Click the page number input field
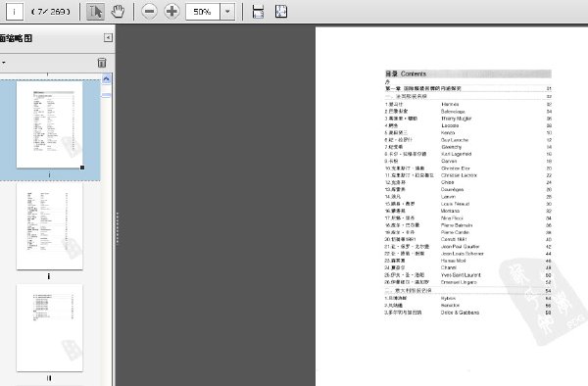 [15, 12]
